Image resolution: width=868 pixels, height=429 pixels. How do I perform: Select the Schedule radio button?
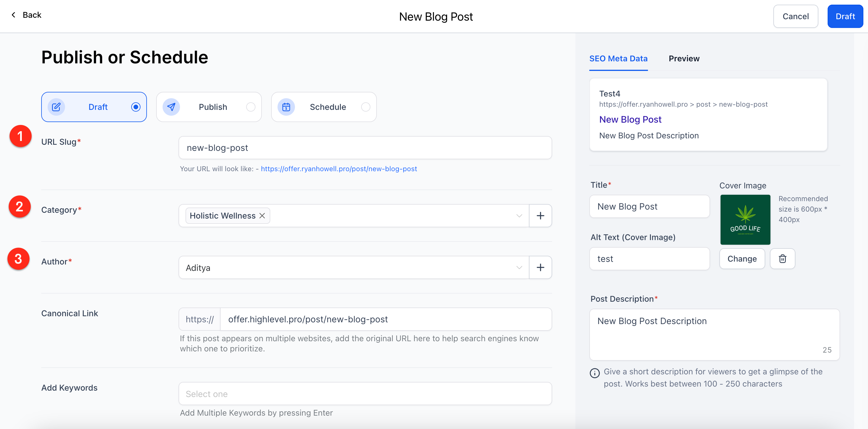tap(365, 107)
